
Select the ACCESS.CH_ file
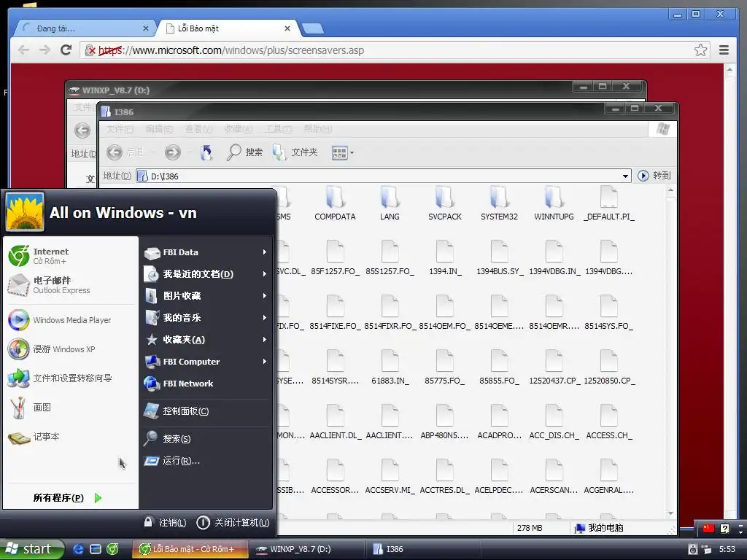tap(609, 423)
